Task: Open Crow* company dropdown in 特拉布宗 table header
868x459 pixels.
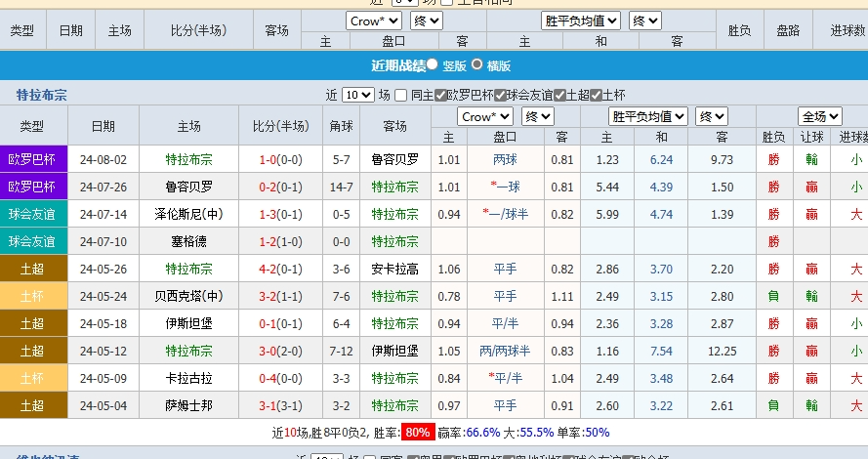Action: 486,116
